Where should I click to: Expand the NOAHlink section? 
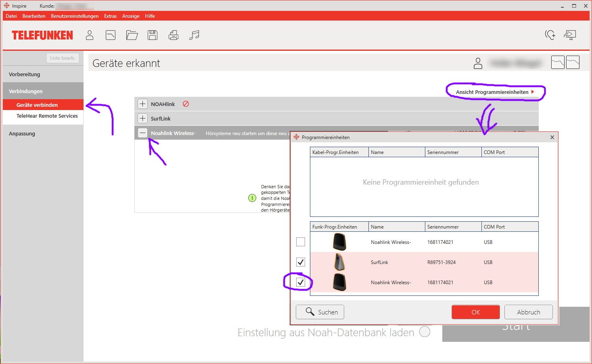pyautogui.click(x=142, y=104)
